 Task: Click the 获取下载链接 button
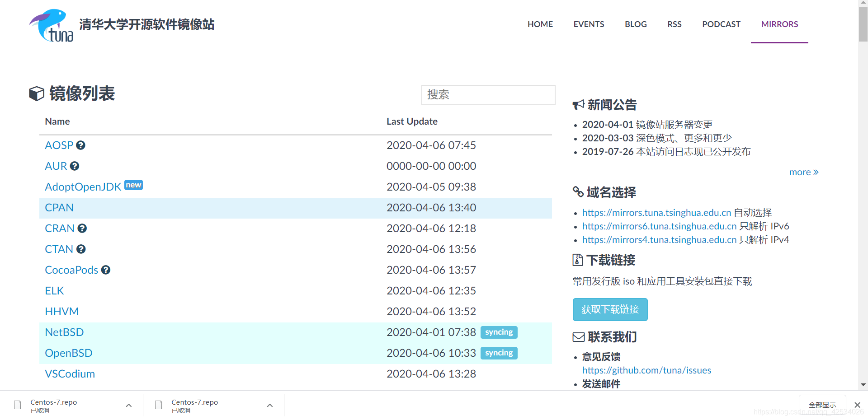[610, 309]
